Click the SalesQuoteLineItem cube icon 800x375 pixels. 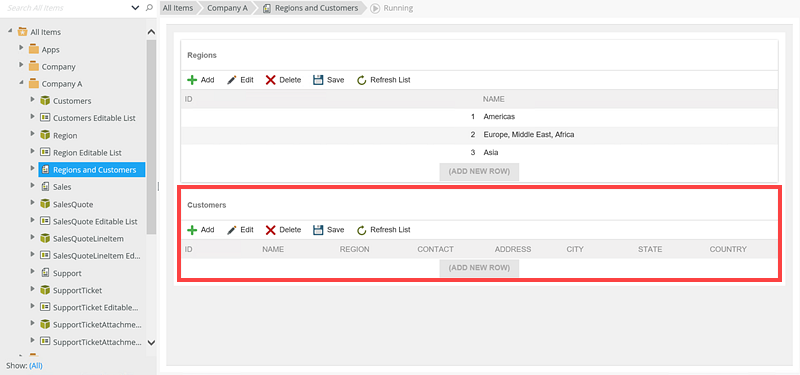pos(45,238)
